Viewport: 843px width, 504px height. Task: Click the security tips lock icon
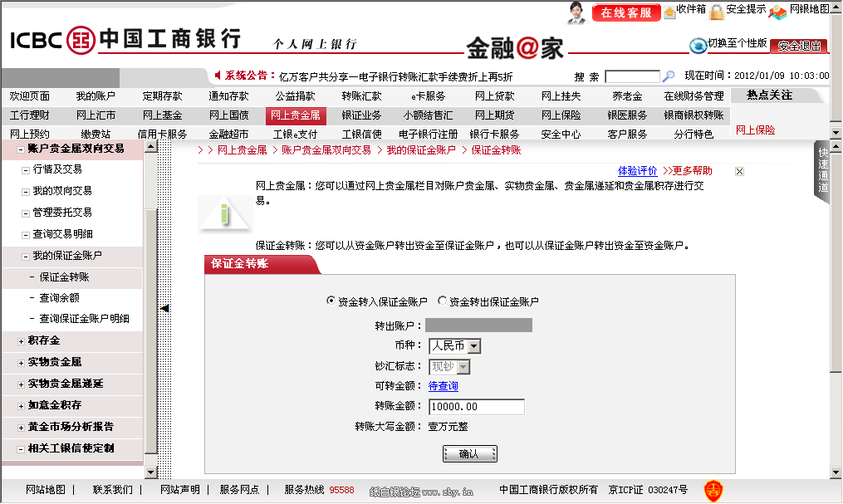point(717,12)
